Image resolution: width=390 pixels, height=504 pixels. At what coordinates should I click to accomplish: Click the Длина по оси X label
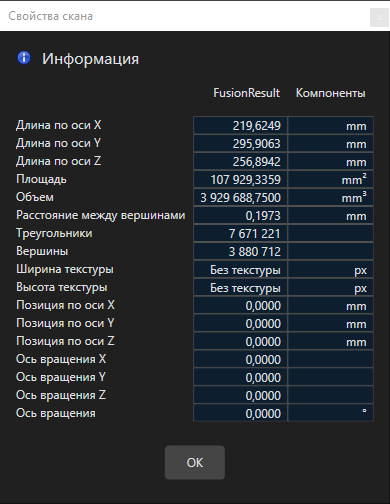(x=59, y=125)
